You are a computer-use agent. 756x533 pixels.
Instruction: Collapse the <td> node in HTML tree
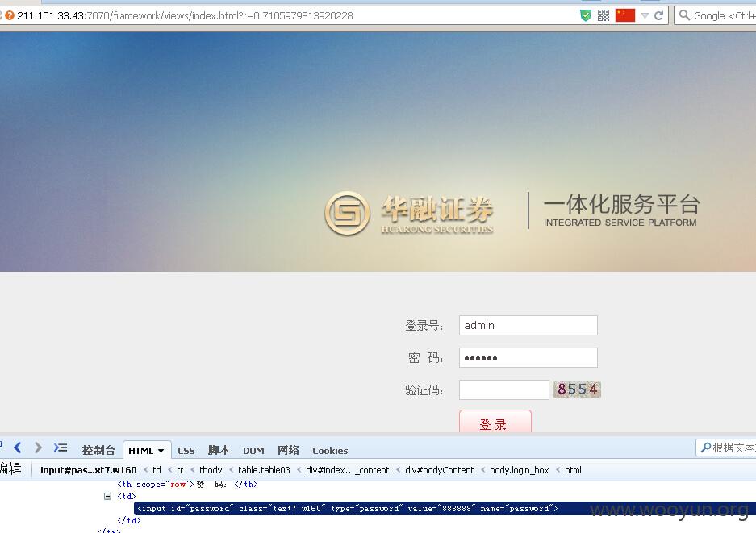click(107, 496)
